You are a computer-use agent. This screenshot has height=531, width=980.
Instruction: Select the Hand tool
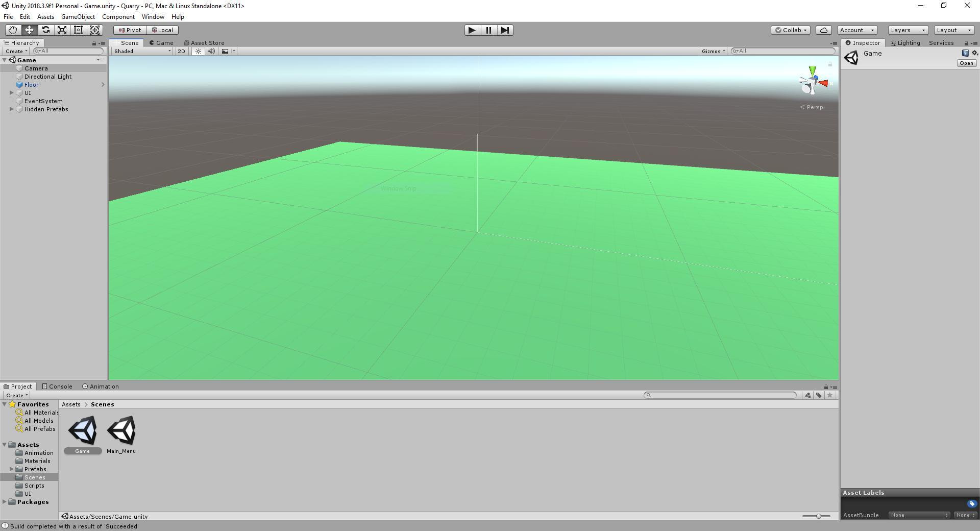13,30
